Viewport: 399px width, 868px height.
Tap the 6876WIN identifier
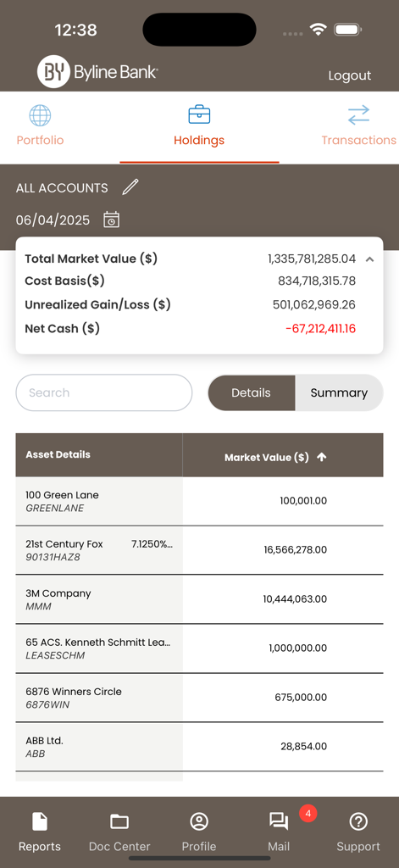click(47, 704)
